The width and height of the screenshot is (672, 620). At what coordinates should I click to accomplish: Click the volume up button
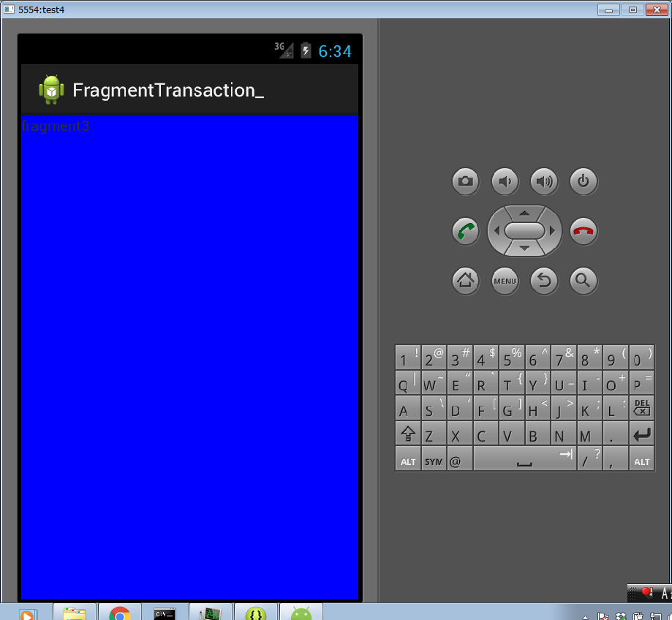(544, 181)
